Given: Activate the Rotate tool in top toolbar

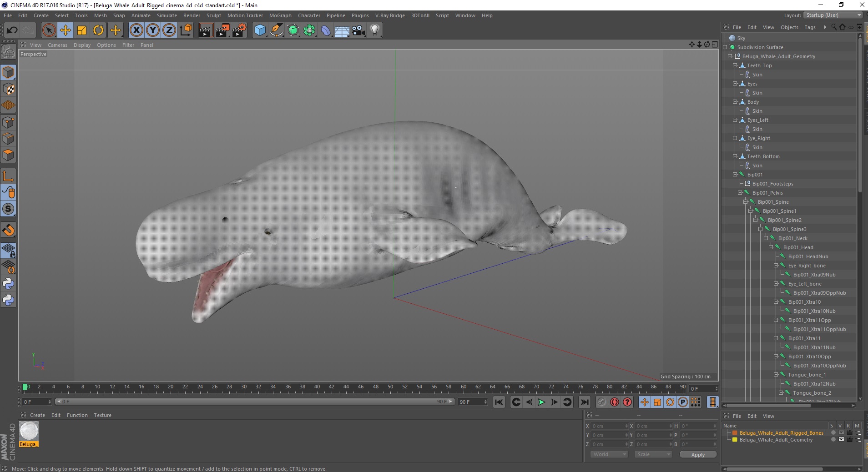Looking at the screenshot, I should (98, 30).
